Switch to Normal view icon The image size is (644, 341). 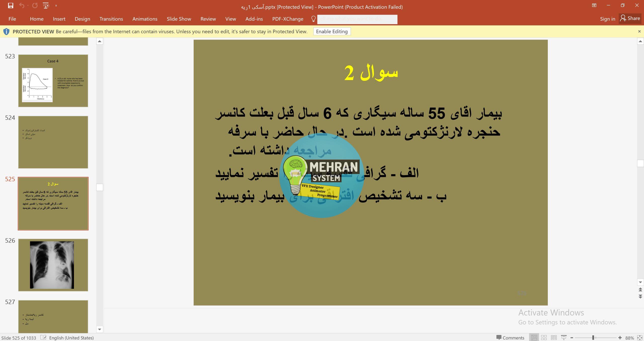[x=534, y=338]
